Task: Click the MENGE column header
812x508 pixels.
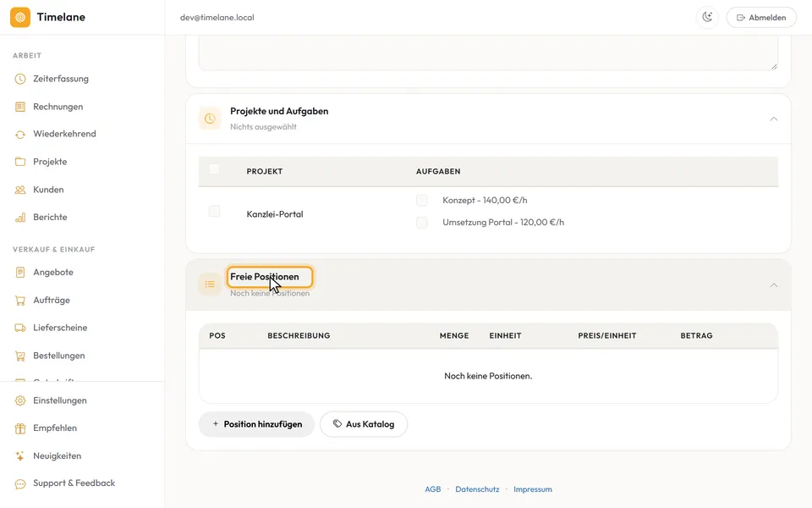Action: (454, 336)
